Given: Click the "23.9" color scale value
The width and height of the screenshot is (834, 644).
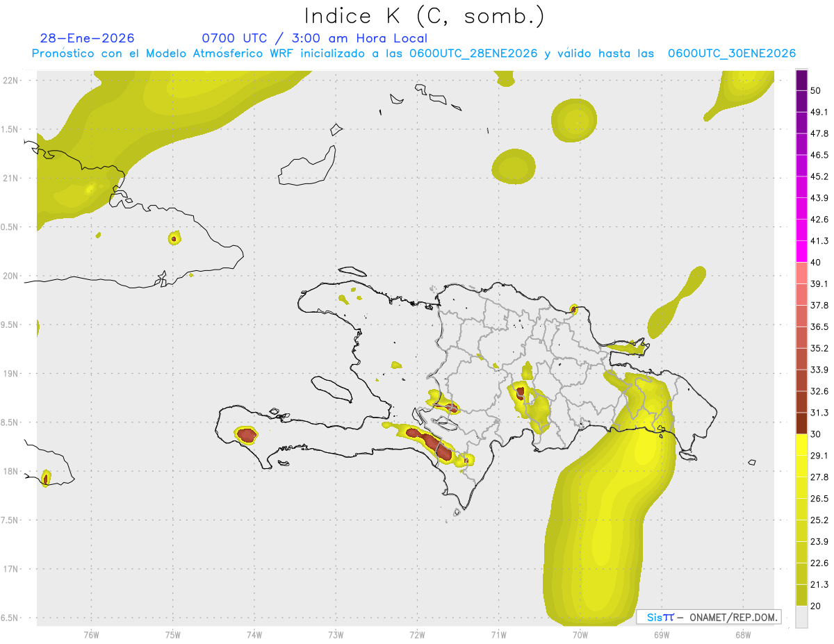Looking at the screenshot, I should (819, 542).
